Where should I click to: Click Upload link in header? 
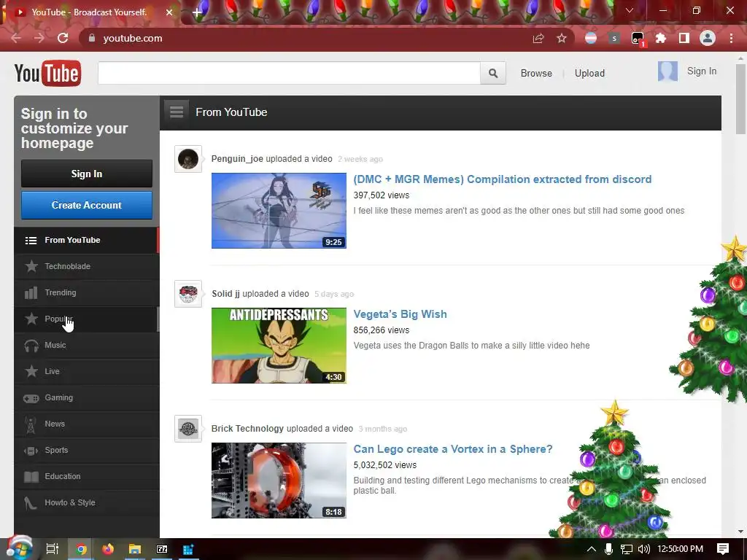point(589,74)
